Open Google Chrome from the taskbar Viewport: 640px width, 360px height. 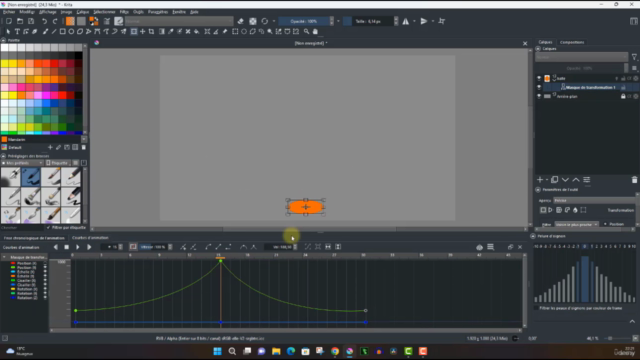tap(335, 351)
